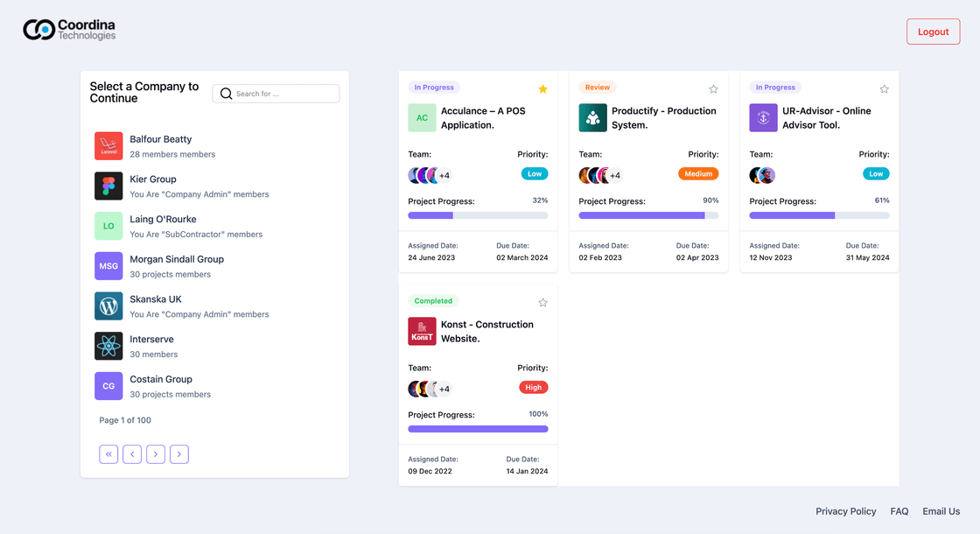The height and width of the screenshot is (534, 980).
Task: Expand hidden team members on Konst project
Action: [443, 388]
